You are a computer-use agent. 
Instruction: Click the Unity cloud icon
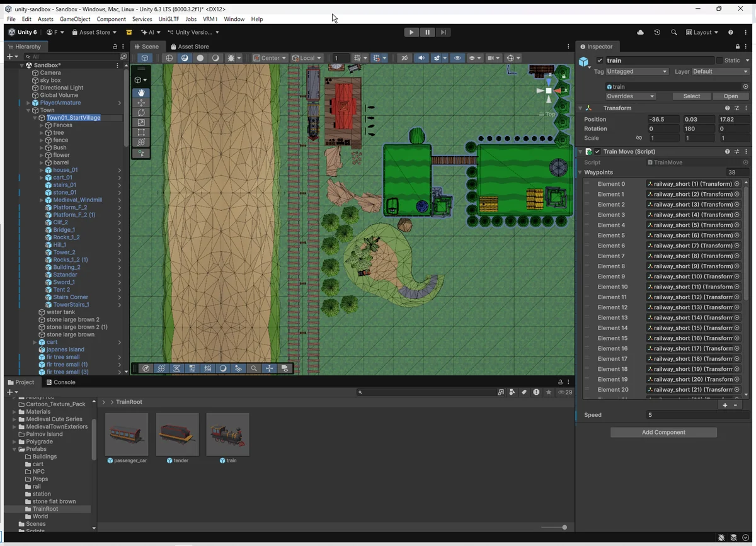pos(641,32)
